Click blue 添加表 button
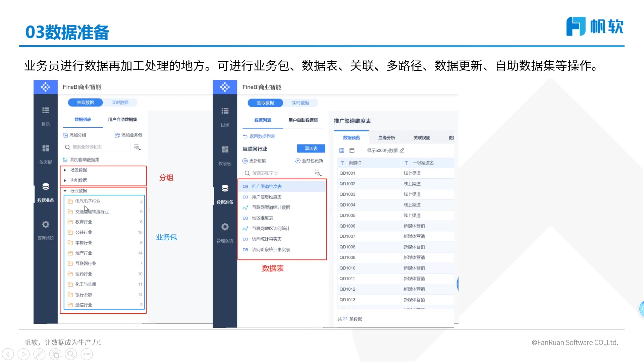 pos(311,148)
